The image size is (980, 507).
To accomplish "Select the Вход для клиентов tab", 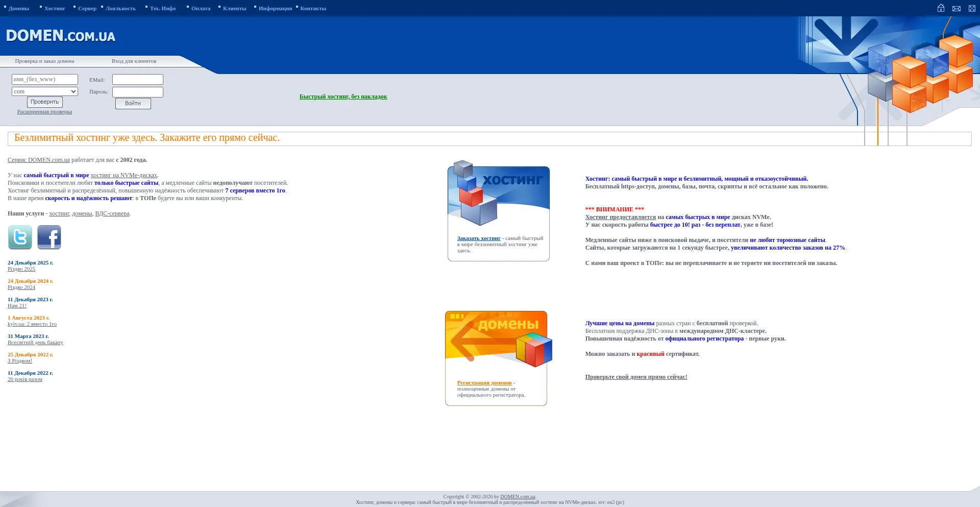I will tap(134, 61).
